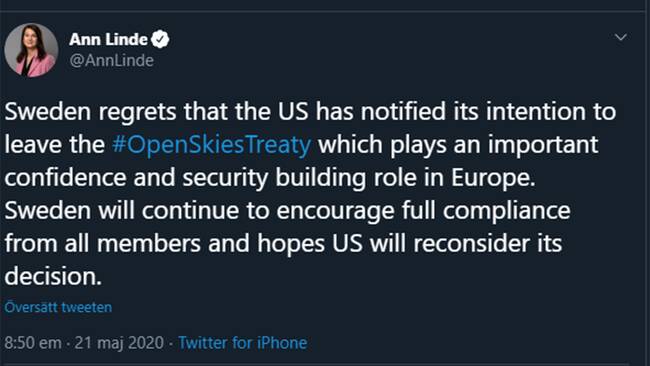Click the 8:50 em timestamp
The width and height of the screenshot is (650, 366).
pyautogui.click(x=33, y=343)
